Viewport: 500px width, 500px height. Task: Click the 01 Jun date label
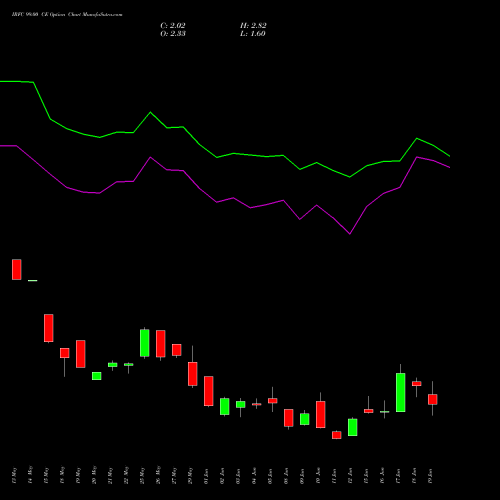click(206, 476)
